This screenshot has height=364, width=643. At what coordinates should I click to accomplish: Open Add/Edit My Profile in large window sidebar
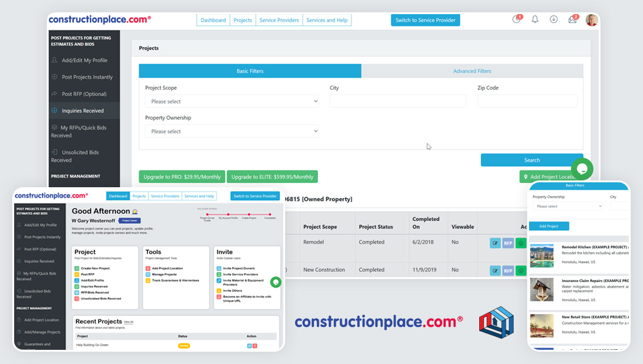pyautogui.click(x=84, y=60)
